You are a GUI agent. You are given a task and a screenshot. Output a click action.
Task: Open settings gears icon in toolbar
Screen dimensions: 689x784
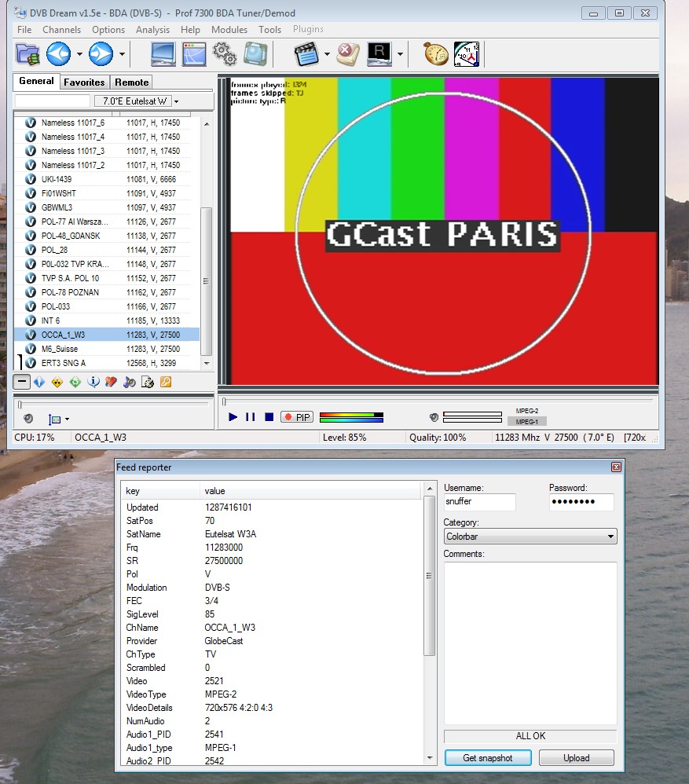coord(225,54)
